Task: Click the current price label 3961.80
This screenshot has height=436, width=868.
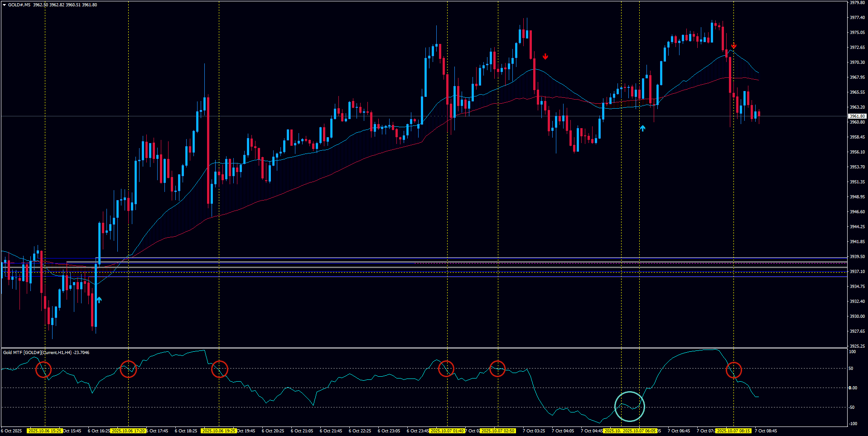Action: pos(857,116)
